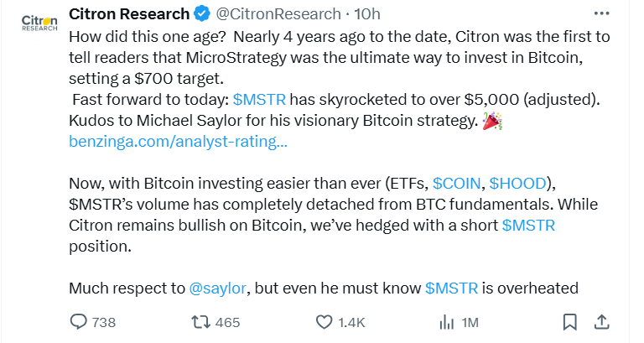
Task: Click the $COIN cashtag
Action: pyautogui.click(x=457, y=183)
